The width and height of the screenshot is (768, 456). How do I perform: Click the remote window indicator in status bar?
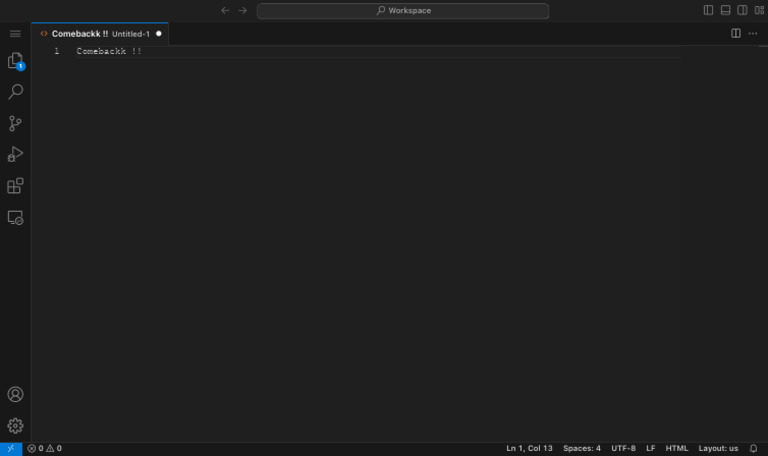11,448
